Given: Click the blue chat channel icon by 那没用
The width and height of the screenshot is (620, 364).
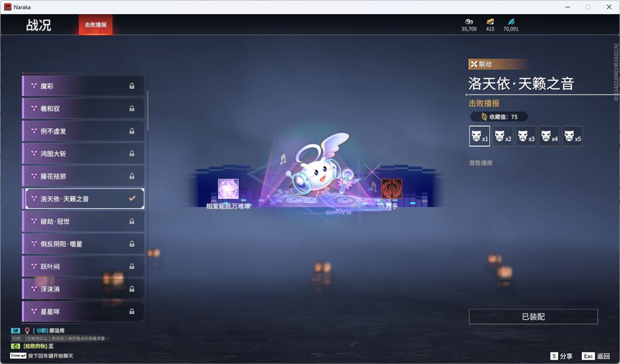Looking at the screenshot, I should (x=16, y=330).
